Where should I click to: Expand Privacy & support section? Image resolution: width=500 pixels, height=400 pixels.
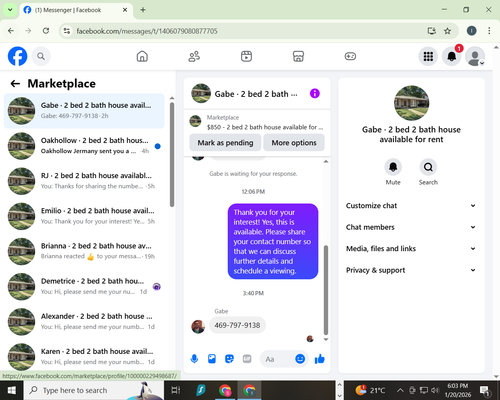[411, 270]
